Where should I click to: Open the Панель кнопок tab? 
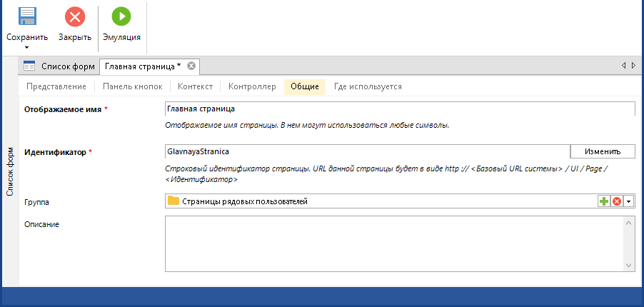pyautogui.click(x=133, y=86)
